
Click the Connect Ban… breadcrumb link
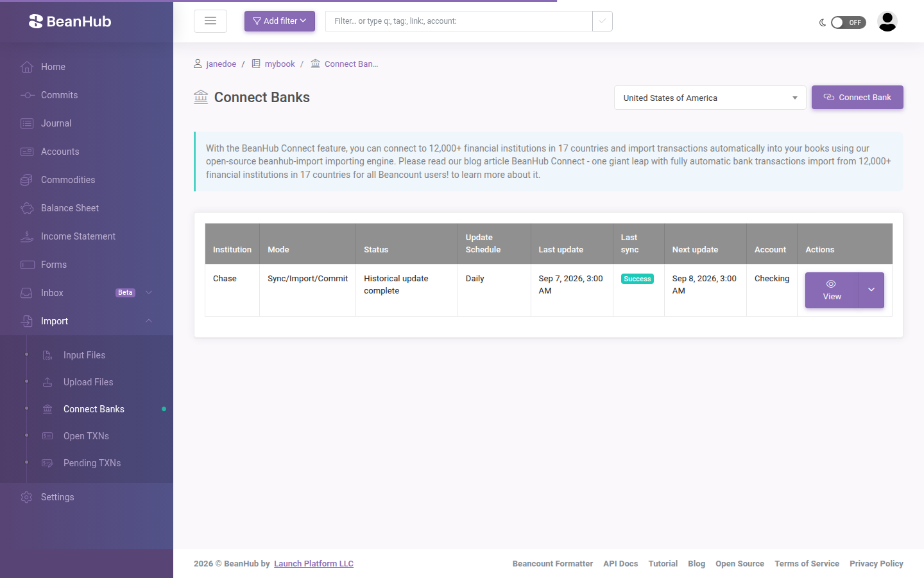coord(351,64)
